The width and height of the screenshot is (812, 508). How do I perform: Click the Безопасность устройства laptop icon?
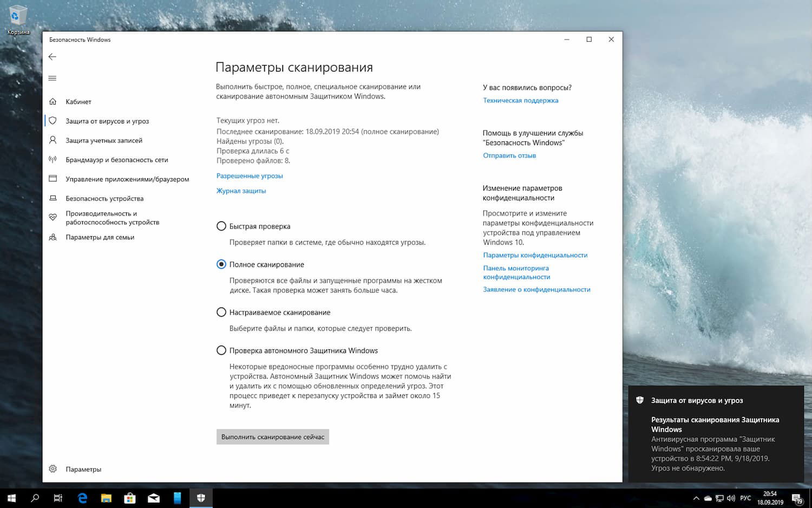point(53,198)
